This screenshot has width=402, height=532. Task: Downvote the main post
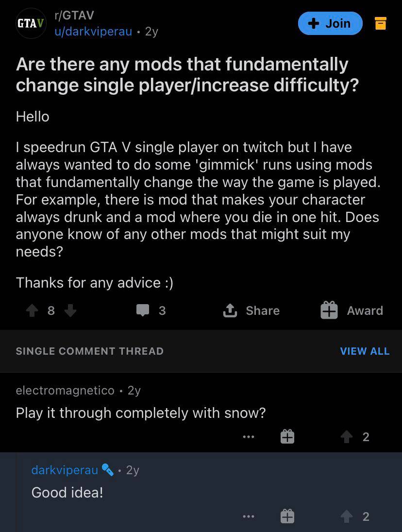click(x=70, y=310)
